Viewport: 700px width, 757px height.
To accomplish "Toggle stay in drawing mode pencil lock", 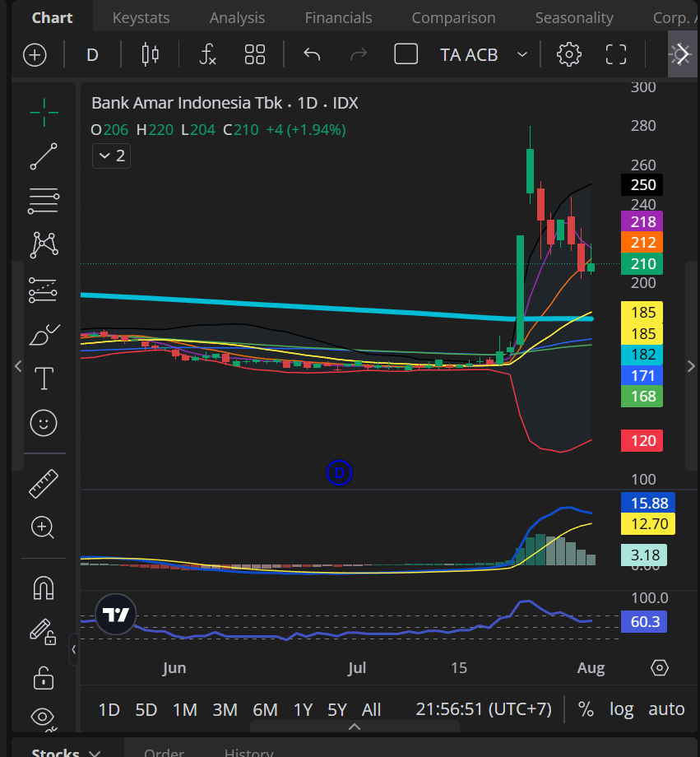I will pos(43,632).
